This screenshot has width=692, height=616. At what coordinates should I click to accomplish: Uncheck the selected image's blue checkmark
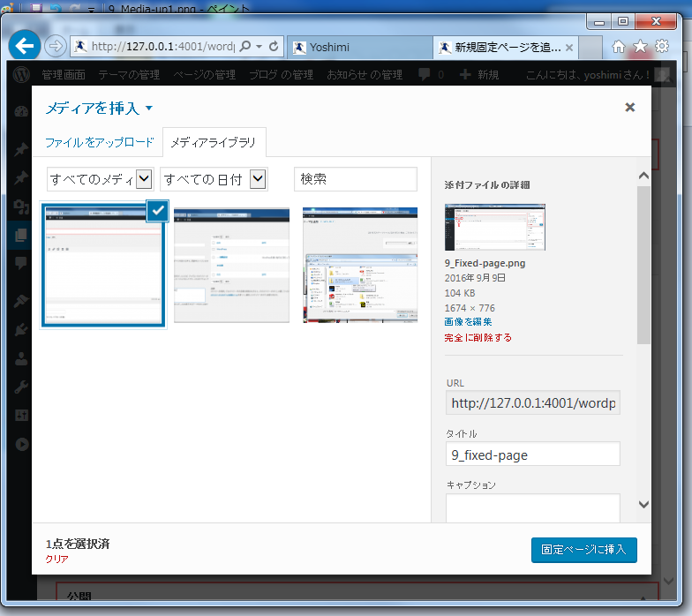(157, 210)
